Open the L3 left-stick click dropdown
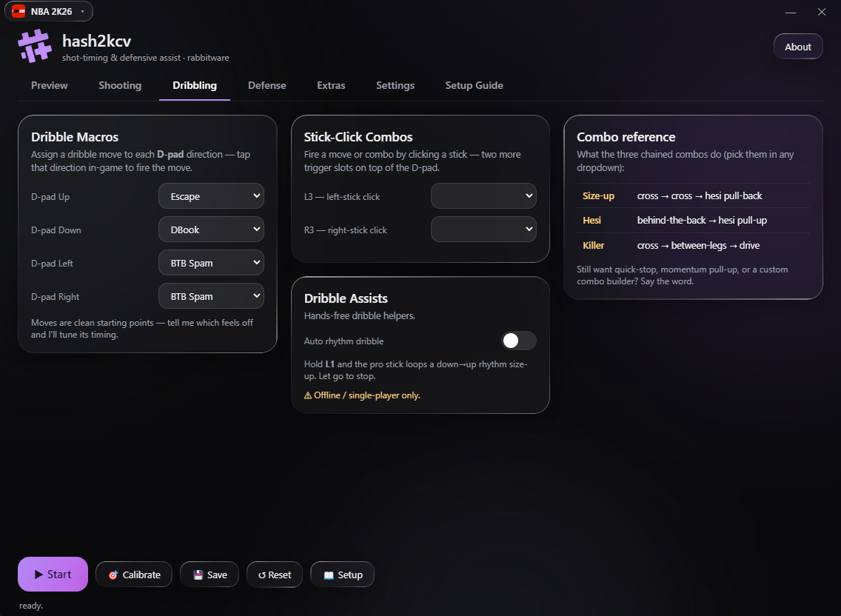The height and width of the screenshot is (616, 841). click(x=483, y=196)
